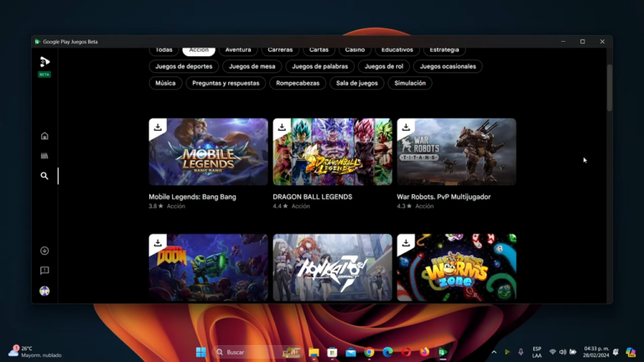Launch Microsoft Edge from taskbar
The image size is (644, 362).
coord(387,352)
